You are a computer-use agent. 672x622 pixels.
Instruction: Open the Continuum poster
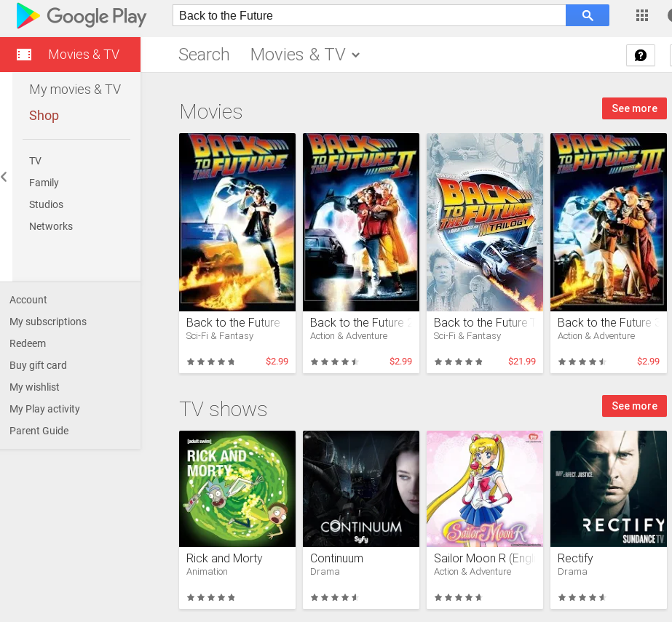[x=361, y=489]
